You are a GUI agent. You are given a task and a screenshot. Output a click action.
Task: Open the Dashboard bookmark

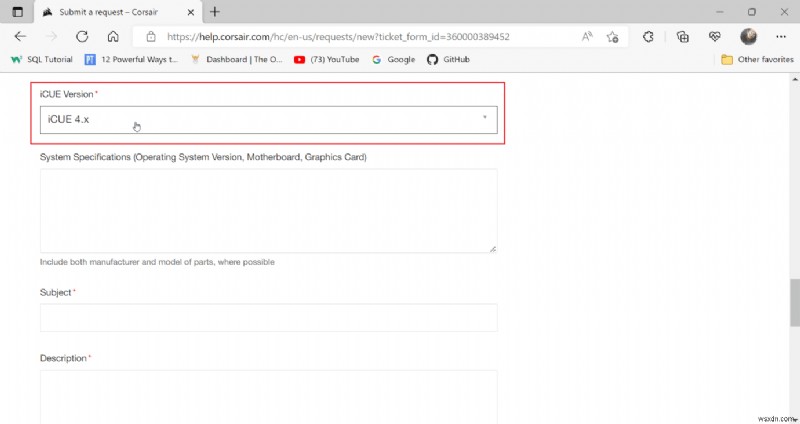(x=236, y=60)
